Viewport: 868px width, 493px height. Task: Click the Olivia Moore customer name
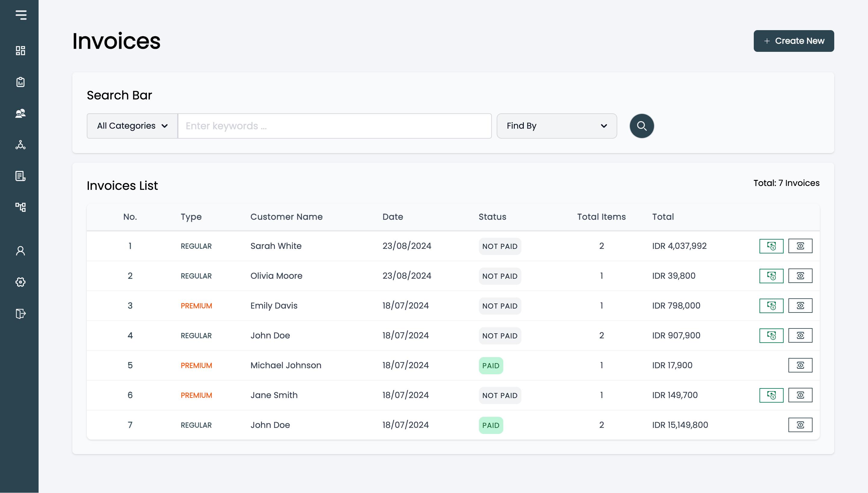click(x=276, y=276)
